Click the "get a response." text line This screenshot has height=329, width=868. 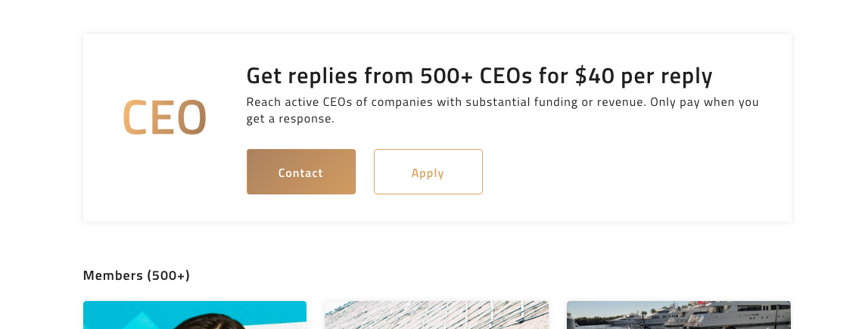pyautogui.click(x=290, y=119)
